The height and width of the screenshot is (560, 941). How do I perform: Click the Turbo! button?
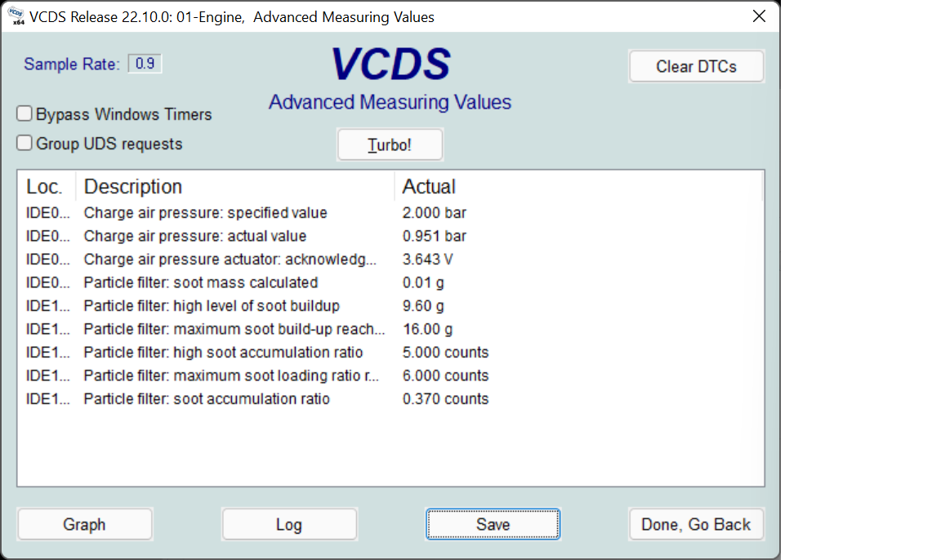pyautogui.click(x=390, y=144)
